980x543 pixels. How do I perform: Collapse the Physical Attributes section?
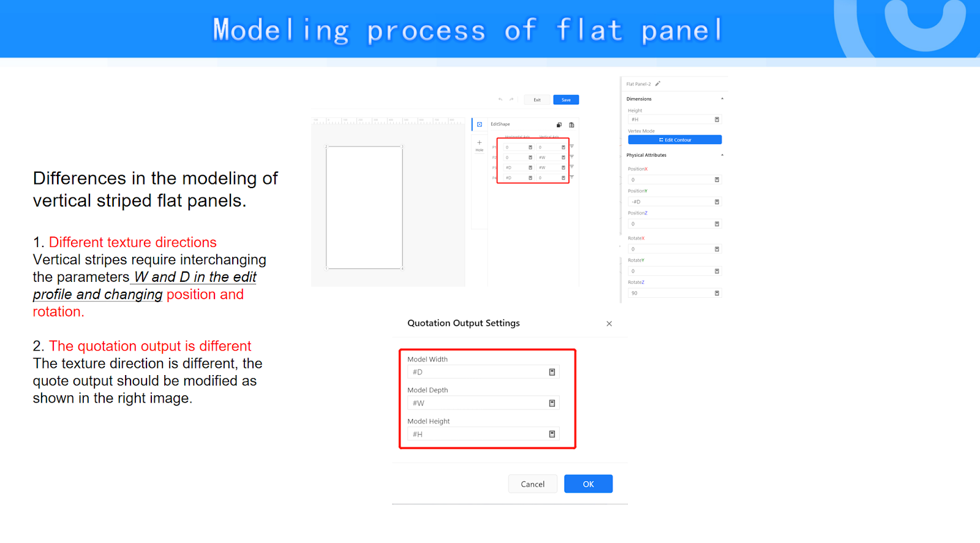click(x=722, y=155)
